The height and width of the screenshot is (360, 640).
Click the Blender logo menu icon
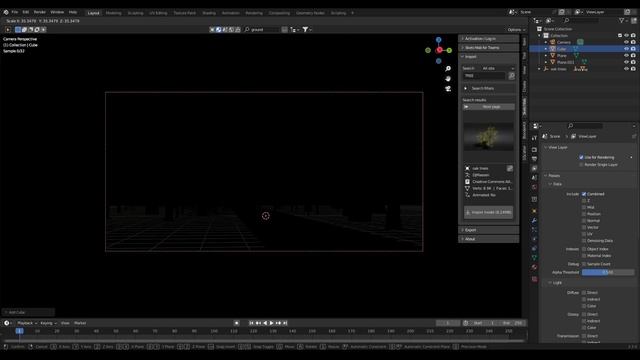click(6, 12)
